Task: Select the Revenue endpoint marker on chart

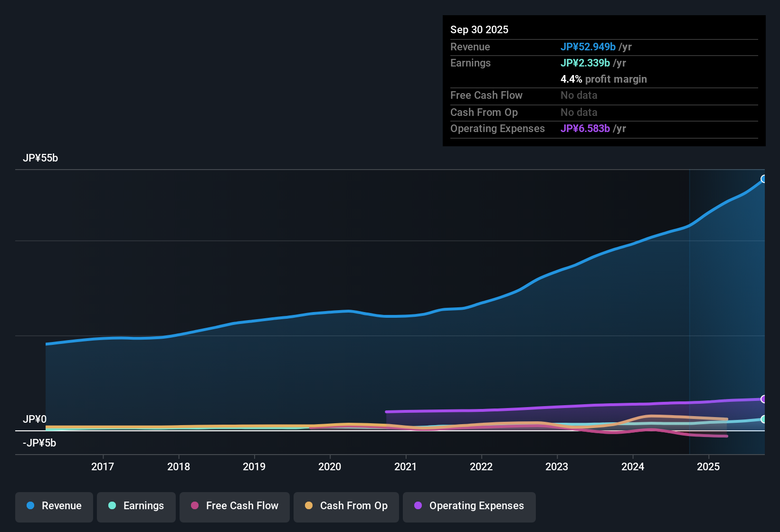Action: pyautogui.click(x=764, y=179)
